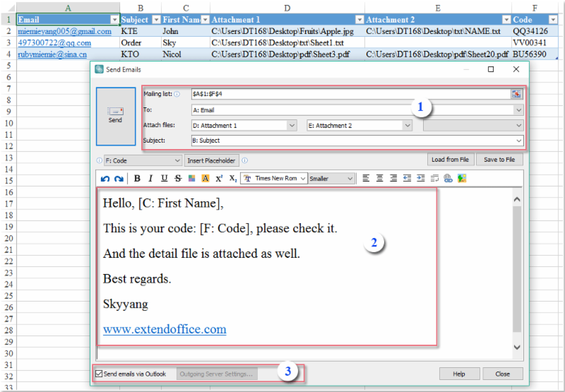This screenshot has width=565, height=392.
Task: Increase paragraph indent
Action: tap(420, 178)
